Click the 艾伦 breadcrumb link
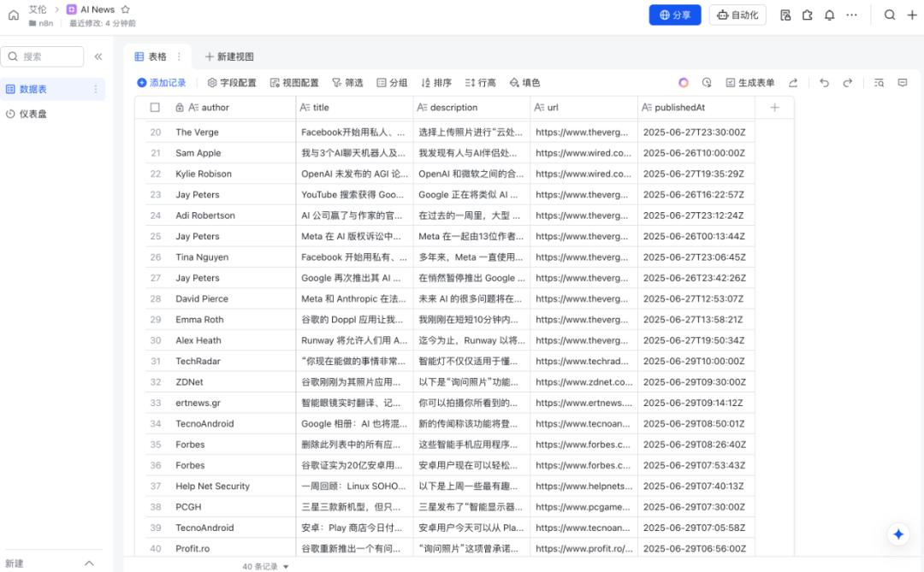 (38, 9)
